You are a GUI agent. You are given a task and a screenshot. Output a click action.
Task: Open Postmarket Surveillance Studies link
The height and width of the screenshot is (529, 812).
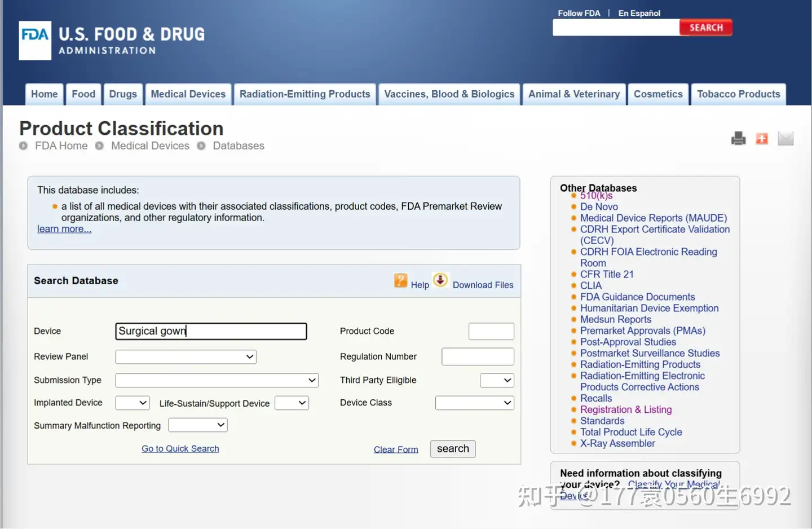pos(650,354)
